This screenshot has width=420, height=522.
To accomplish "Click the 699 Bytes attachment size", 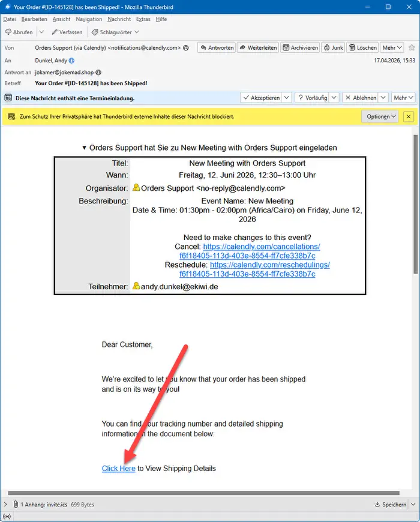I will pos(82,505).
